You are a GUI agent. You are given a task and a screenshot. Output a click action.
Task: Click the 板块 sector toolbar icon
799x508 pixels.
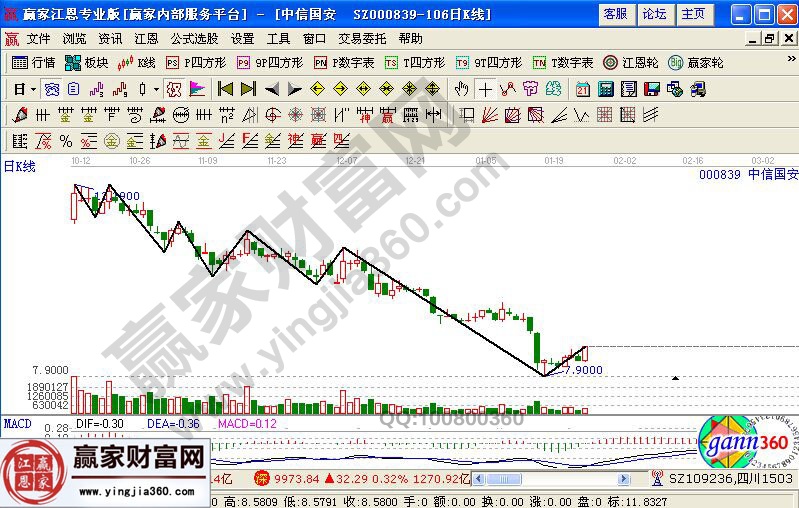click(86, 62)
